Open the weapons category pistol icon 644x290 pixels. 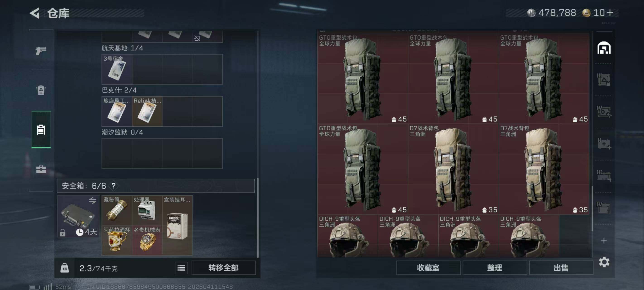click(41, 51)
